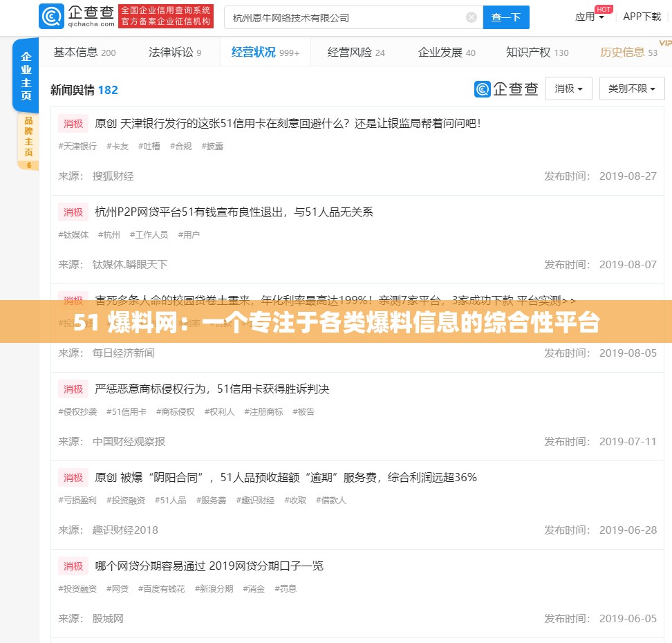Open the 消极 sentiment filter dropdown
Viewport: 672px width, 643px height.
tap(568, 88)
